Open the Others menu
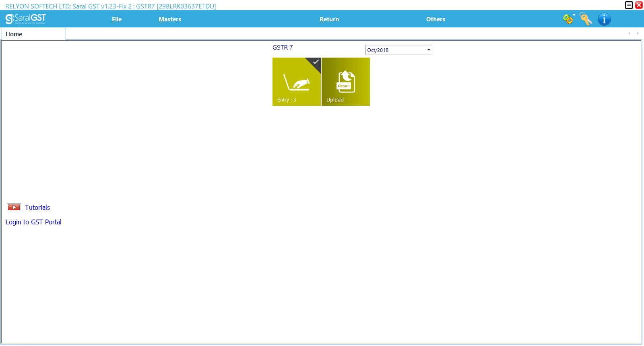Viewport: 644px width, 346px height. coord(436,19)
